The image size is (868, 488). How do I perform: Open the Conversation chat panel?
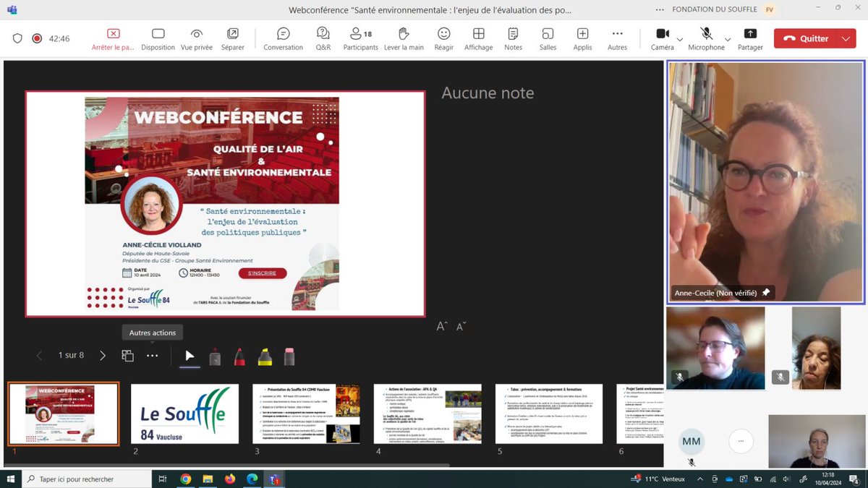tap(283, 38)
